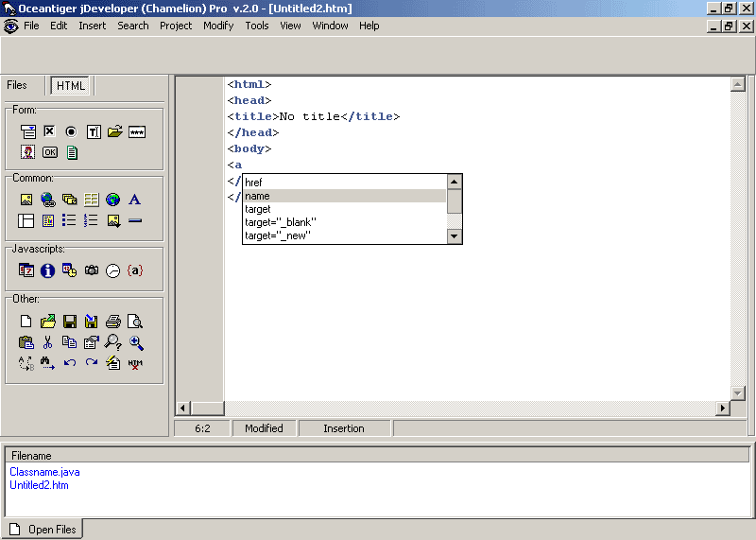The height and width of the screenshot is (540, 756).
Task: Insert calendar date Javascript
Action: pyautogui.click(x=26, y=270)
